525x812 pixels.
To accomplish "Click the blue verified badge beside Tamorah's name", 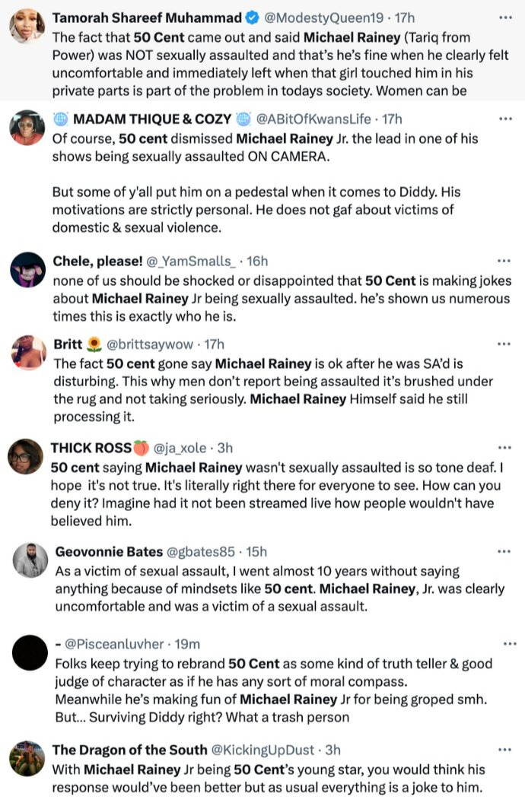I will pos(253,18).
